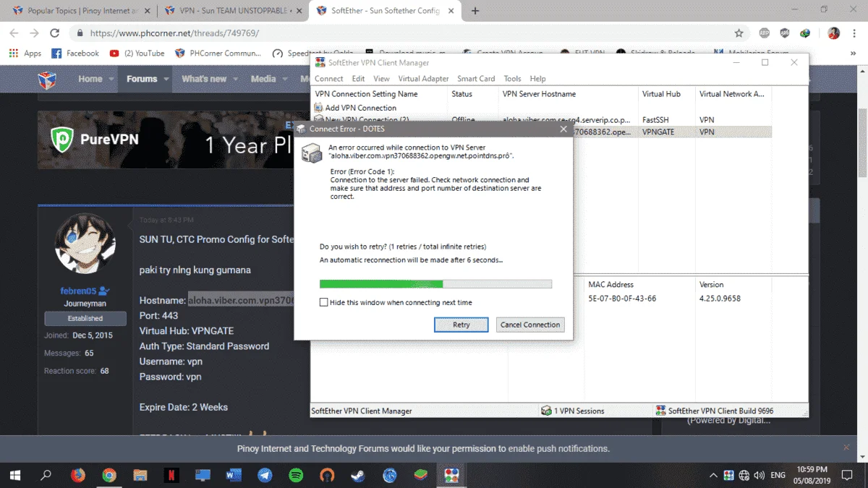868x488 pixels.
Task: Click the ABP adblock extension icon
Action: (x=785, y=33)
